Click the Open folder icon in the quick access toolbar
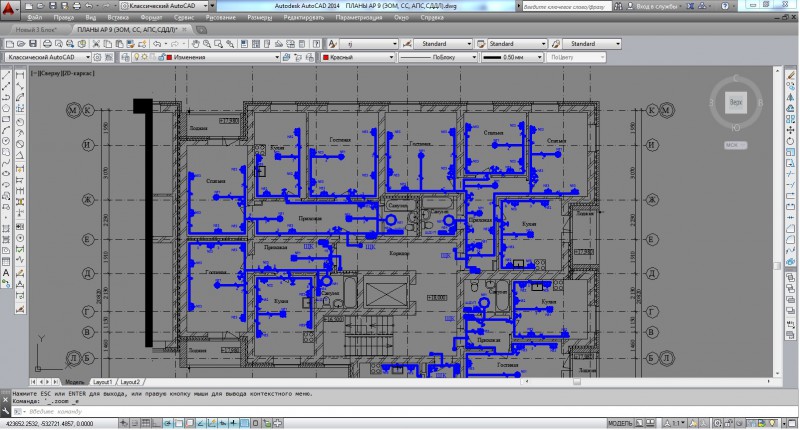Viewport: 800px width, 430px height. (40, 6)
